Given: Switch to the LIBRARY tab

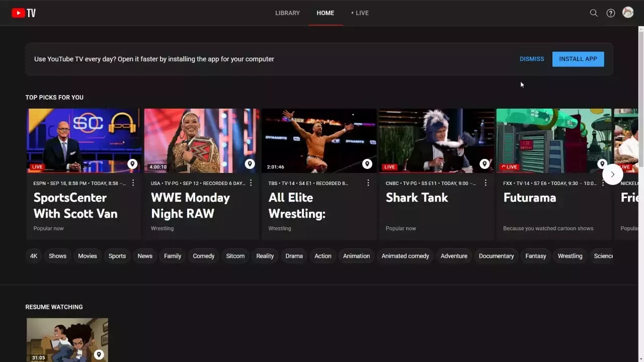Looking at the screenshot, I should click(x=287, y=13).
